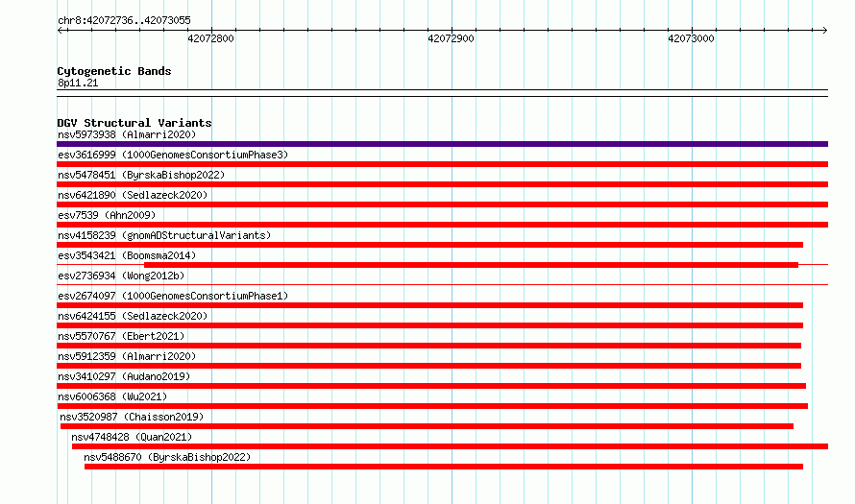The width and height of the screenshot is (855, 504).
Task: Select the nsv6006368 (Wu2021) red bar
Action: tap(432, 406)
